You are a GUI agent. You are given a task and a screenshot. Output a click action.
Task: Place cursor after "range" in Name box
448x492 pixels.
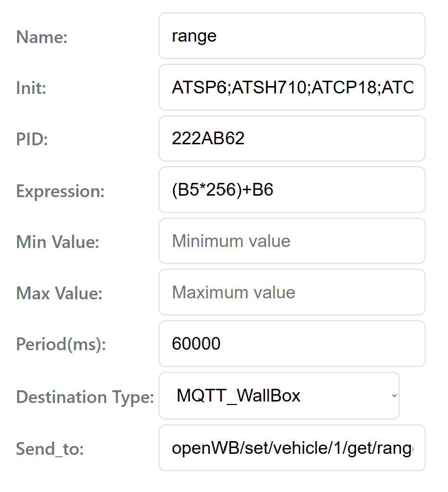[218, 36]
